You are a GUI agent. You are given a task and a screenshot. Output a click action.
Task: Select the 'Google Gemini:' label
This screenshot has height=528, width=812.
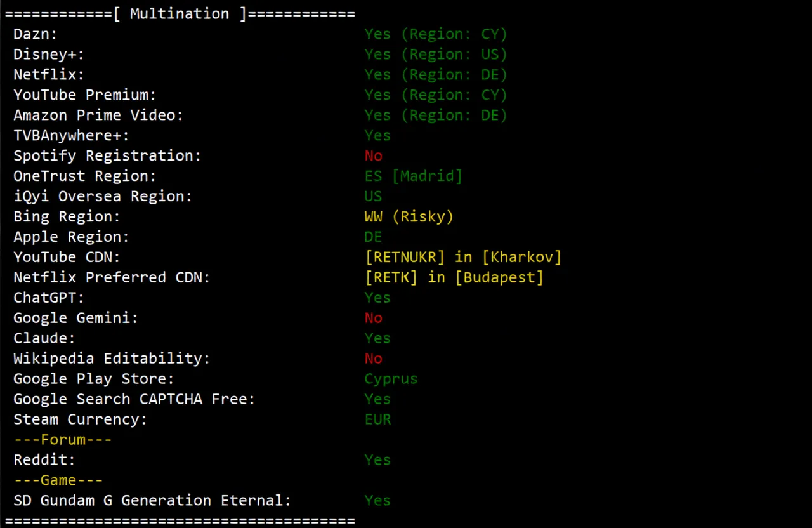click(x=76, y=319)
